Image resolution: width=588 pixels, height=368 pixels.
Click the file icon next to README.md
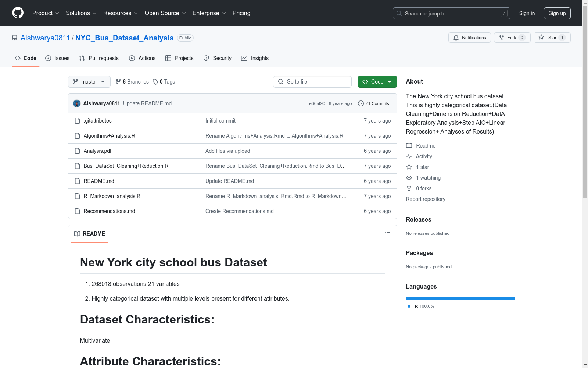point(77,181)
